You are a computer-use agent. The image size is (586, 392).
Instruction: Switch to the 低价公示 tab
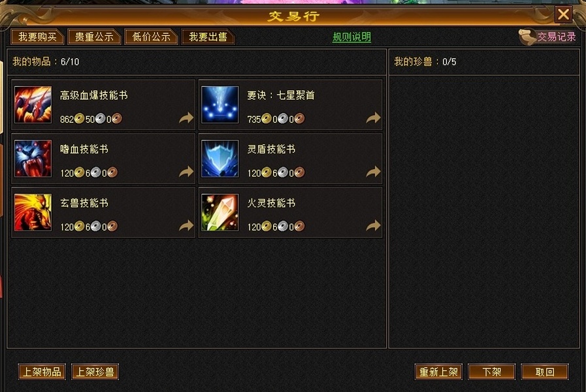point(151,37)
